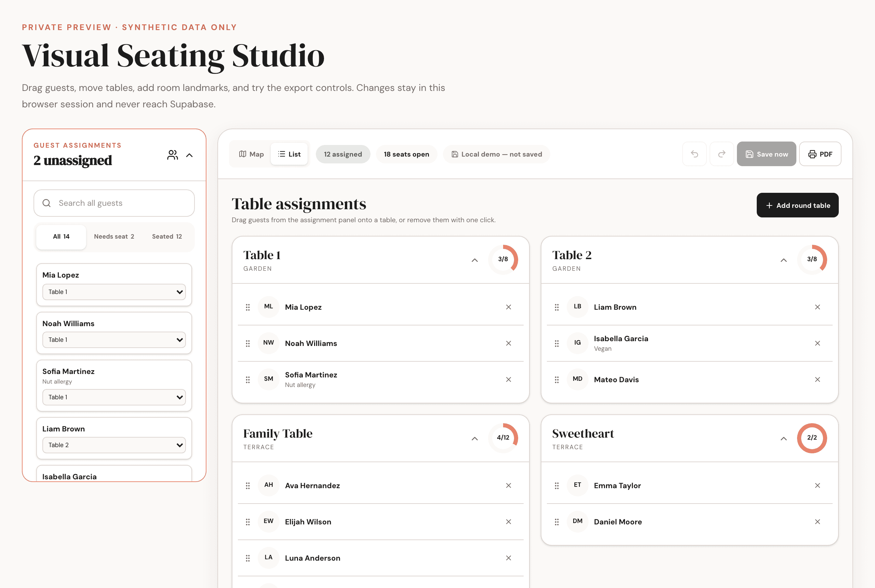
Task: Collapse the Guest Assignments panel chevron
Action: coord(189,155)
